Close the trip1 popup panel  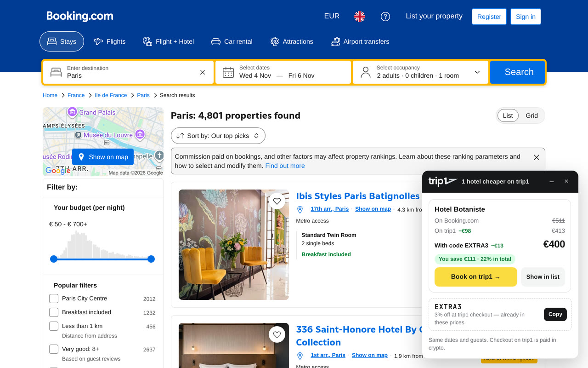(566, 181)
